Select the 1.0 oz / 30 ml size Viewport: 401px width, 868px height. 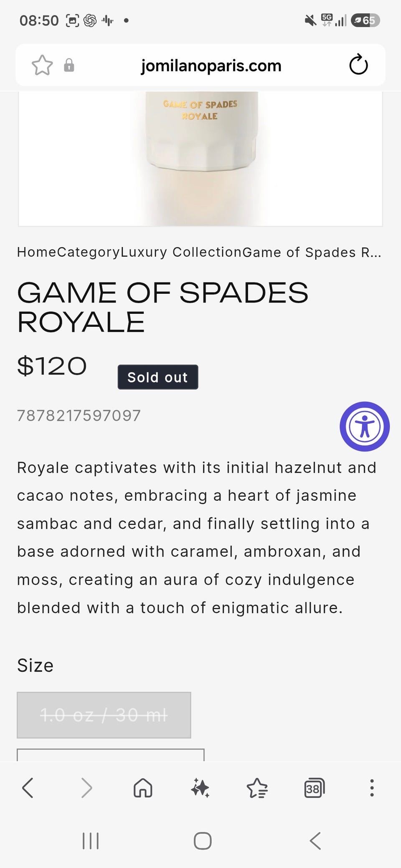pos(104,715)
